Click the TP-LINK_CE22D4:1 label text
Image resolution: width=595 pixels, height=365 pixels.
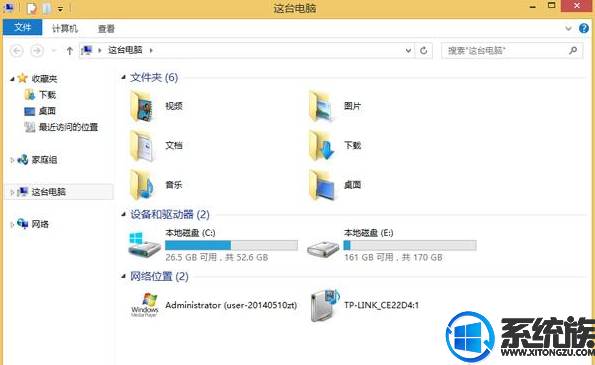click(381, 305)
